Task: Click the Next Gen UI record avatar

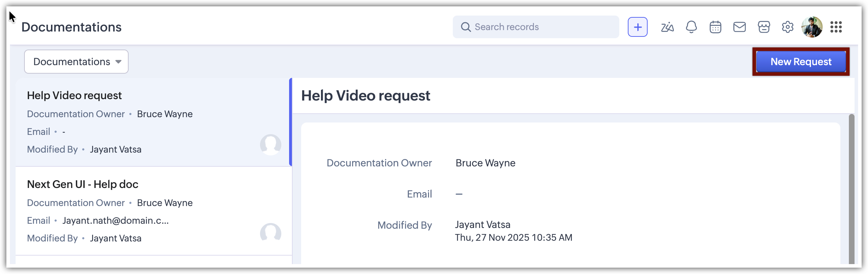Action: click(x=271, y=233)
